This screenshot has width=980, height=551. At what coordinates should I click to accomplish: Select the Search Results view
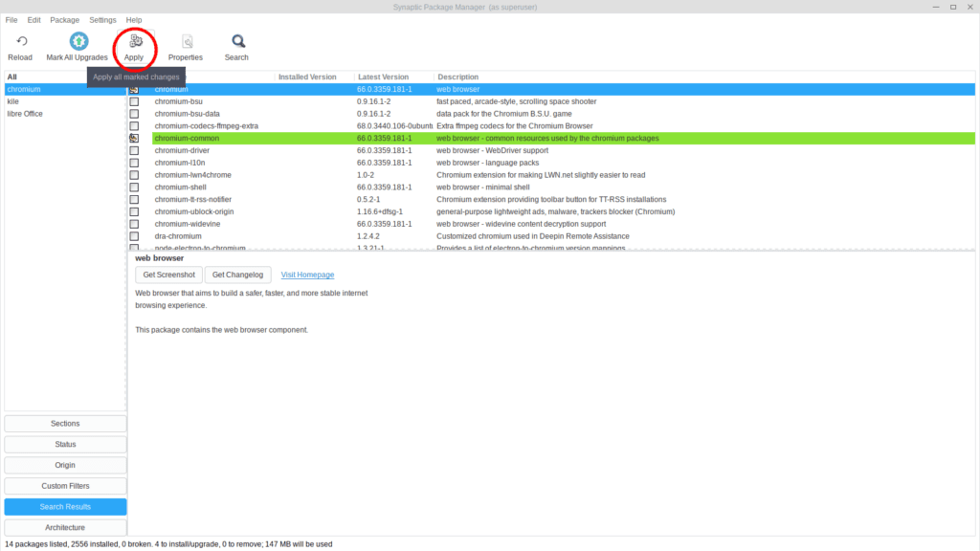pos(65,507)
